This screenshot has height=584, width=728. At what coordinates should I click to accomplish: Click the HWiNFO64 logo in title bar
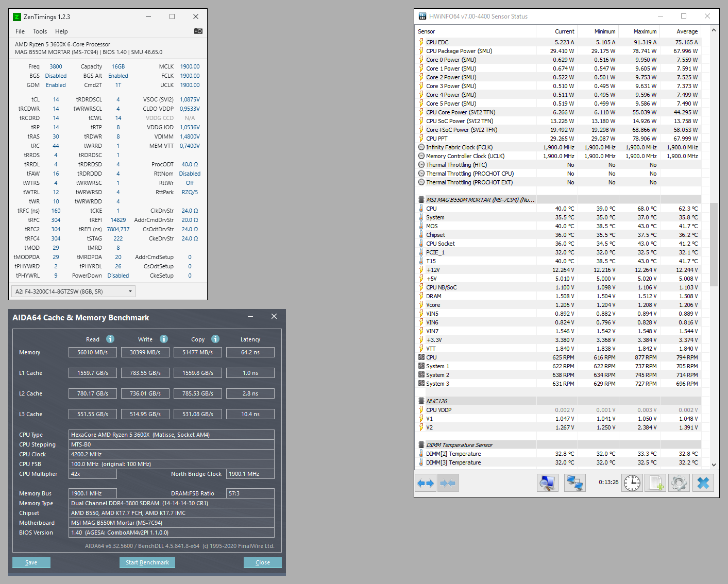point(422,16)
